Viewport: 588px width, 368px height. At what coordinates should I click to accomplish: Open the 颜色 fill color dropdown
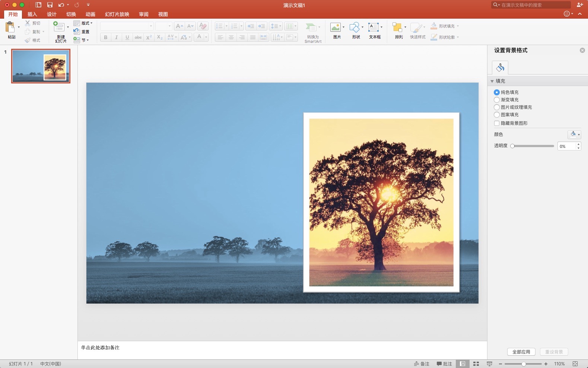(574, 134)
